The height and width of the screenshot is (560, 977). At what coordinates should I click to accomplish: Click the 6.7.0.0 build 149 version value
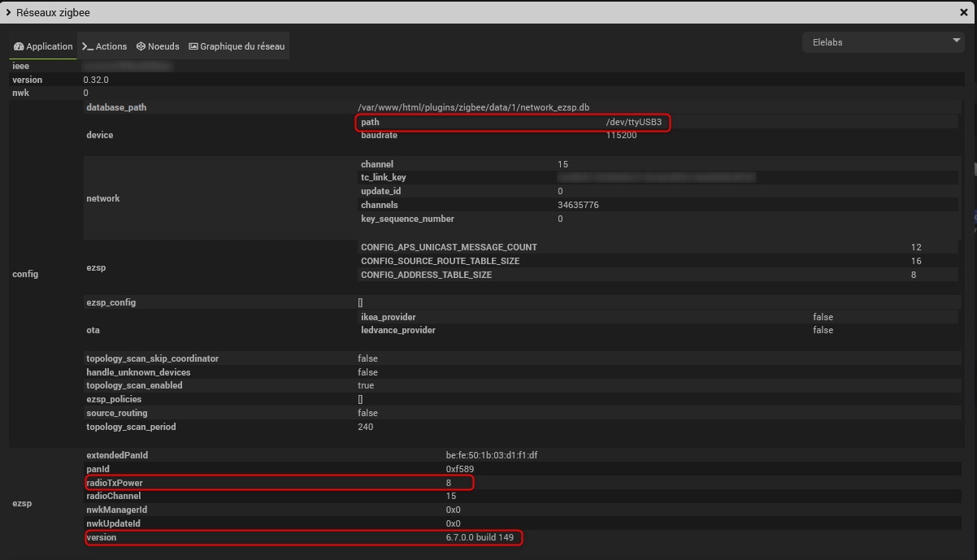480,538
